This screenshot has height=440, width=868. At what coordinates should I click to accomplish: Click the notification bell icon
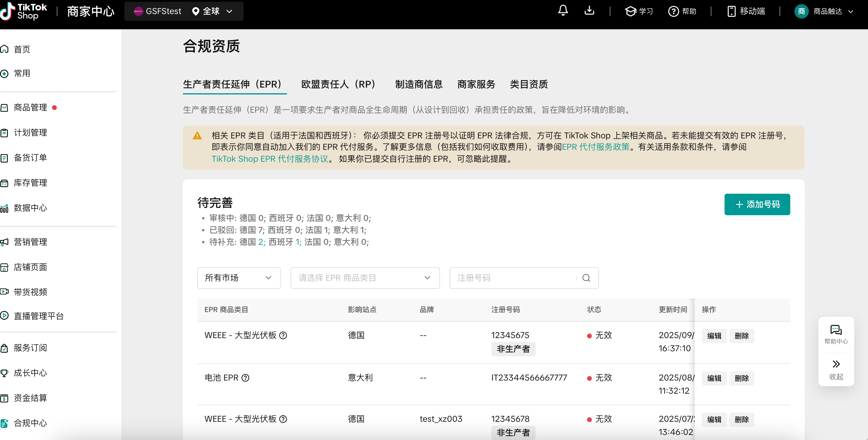click(x=563, y=11)
